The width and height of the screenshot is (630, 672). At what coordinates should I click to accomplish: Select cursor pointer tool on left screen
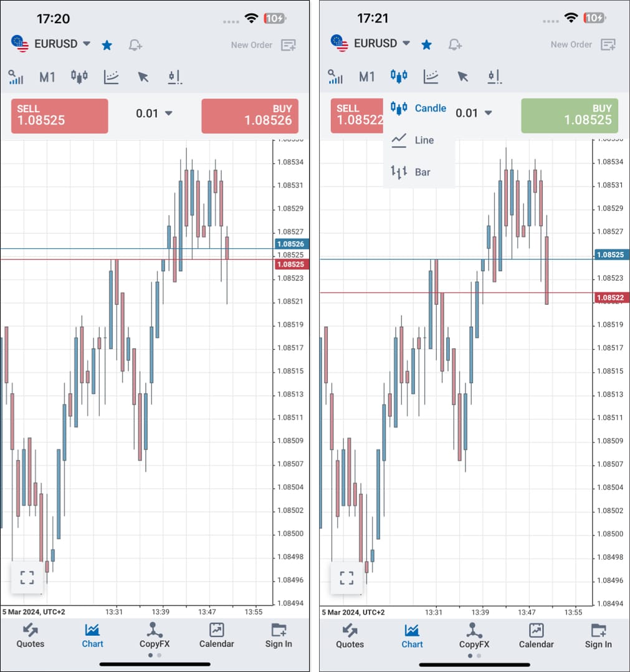pyautogui.click(x=143, y=77)
